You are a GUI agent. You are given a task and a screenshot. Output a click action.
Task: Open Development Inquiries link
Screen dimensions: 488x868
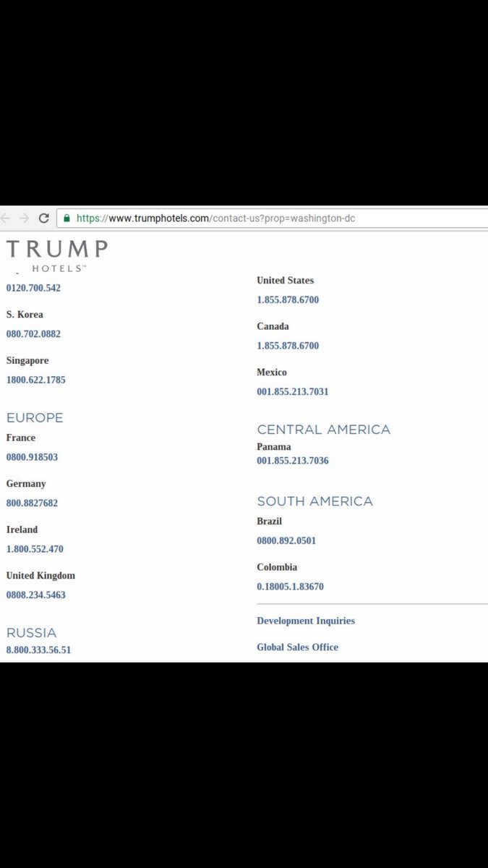(x=306, y=621)
